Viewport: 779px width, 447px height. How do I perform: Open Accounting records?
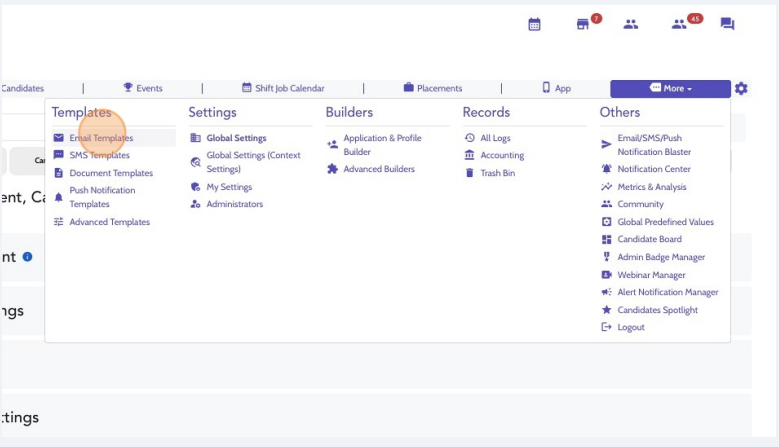[502, 155]
